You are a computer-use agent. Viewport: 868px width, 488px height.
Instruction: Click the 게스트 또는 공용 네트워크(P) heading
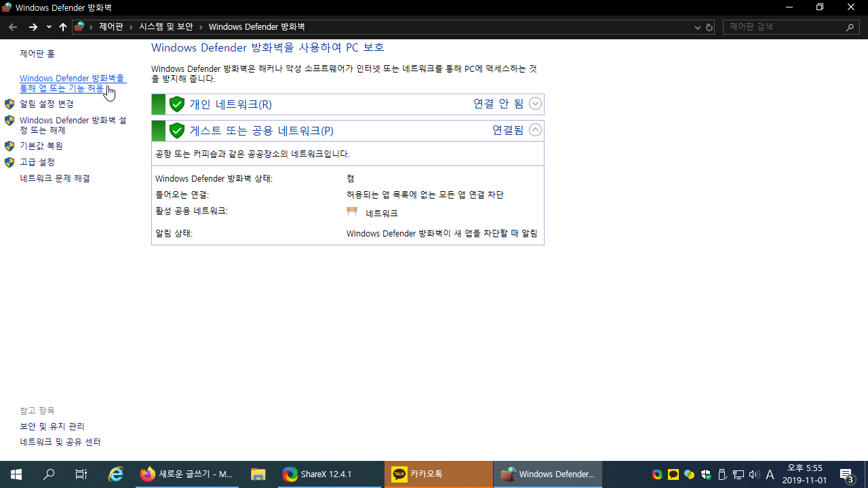(262, 131)
